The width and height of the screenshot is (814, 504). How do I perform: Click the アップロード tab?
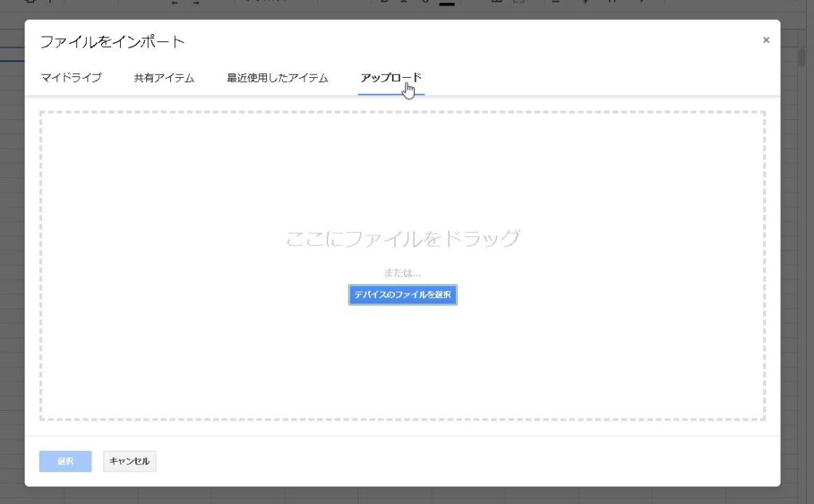tap(390, 78)
